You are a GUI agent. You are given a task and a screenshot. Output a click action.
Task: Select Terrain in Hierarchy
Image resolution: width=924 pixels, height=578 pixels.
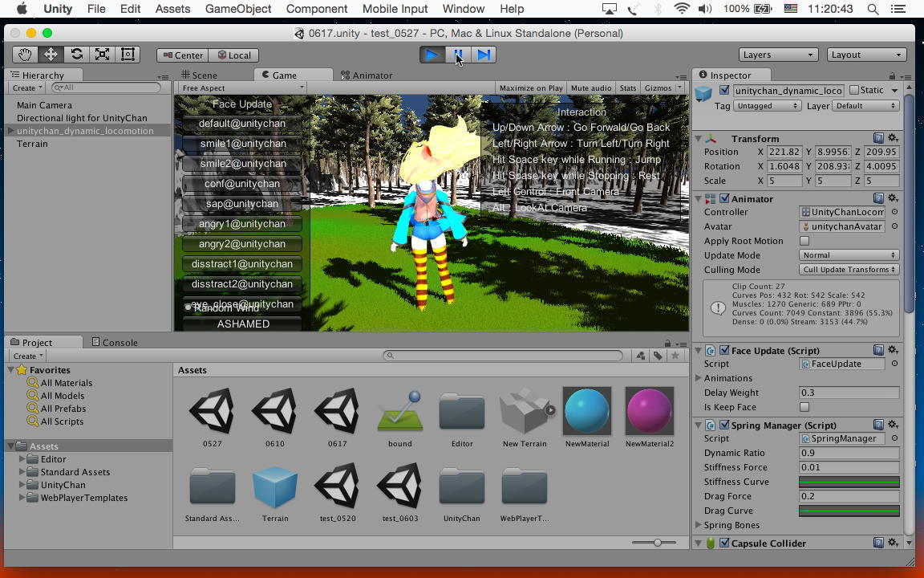tap(32, 144)
